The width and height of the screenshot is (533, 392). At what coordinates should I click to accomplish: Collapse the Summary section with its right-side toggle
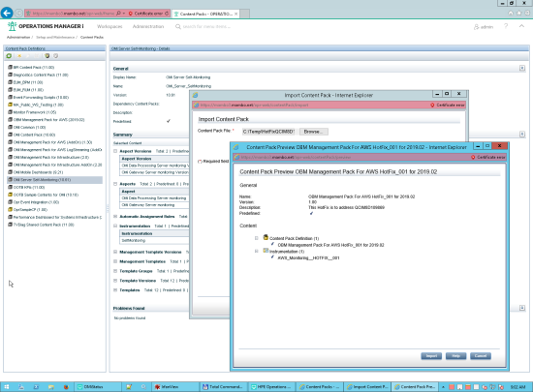click(522, 135)
